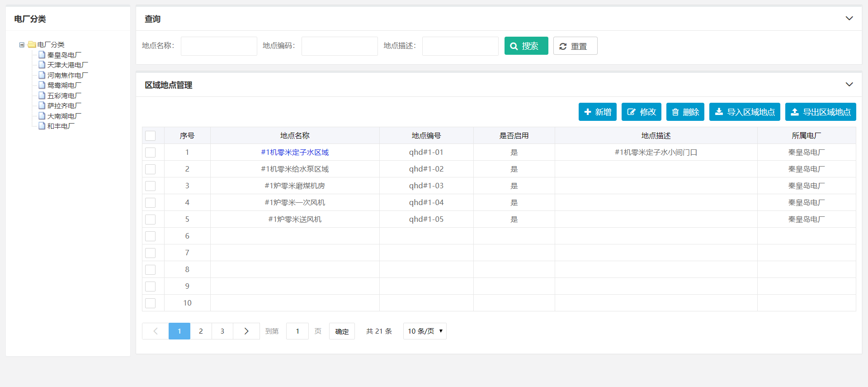This screenshot has height=387, width=868.
Task: Click the 搜索 magnifier search button
Action: coord(526,46)
